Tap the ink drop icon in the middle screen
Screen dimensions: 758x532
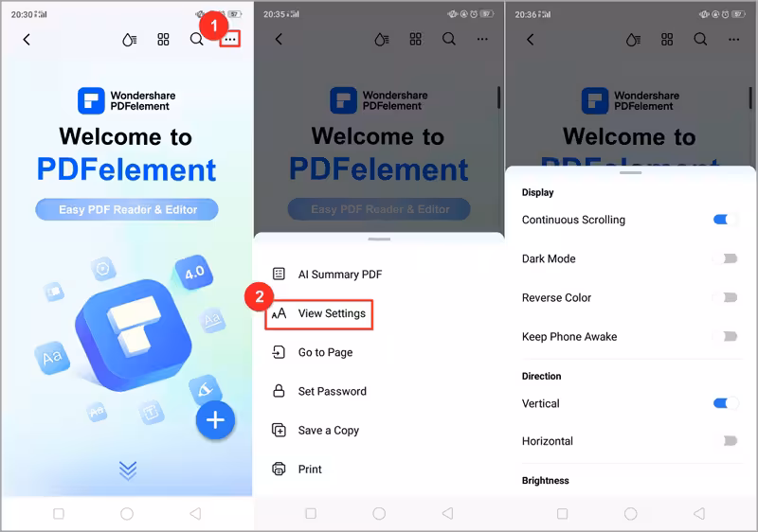382,40
